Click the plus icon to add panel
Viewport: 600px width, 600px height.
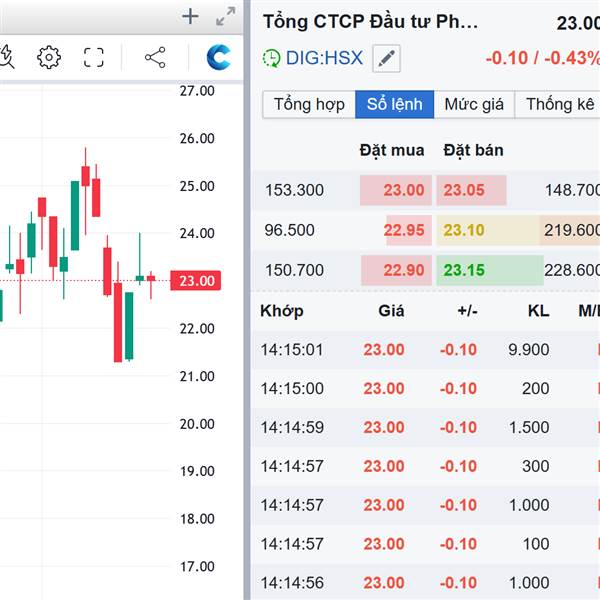coord(191,16)
